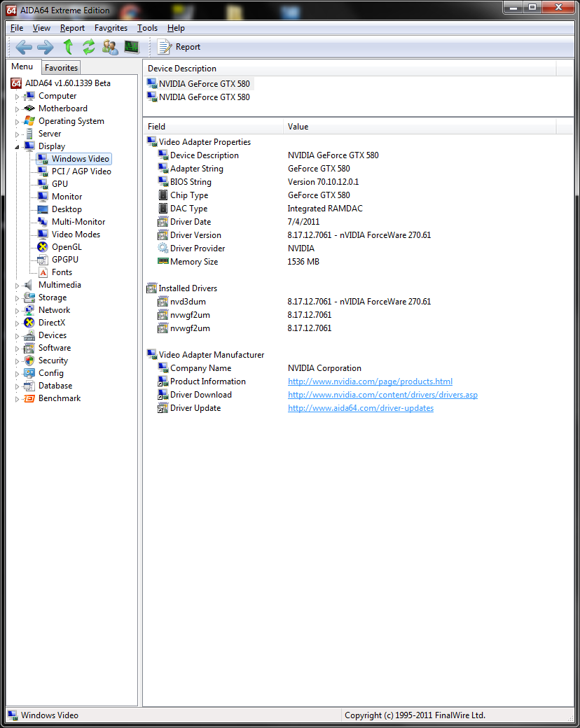Select the Fonts tree icon

click(x=43, y=272)
